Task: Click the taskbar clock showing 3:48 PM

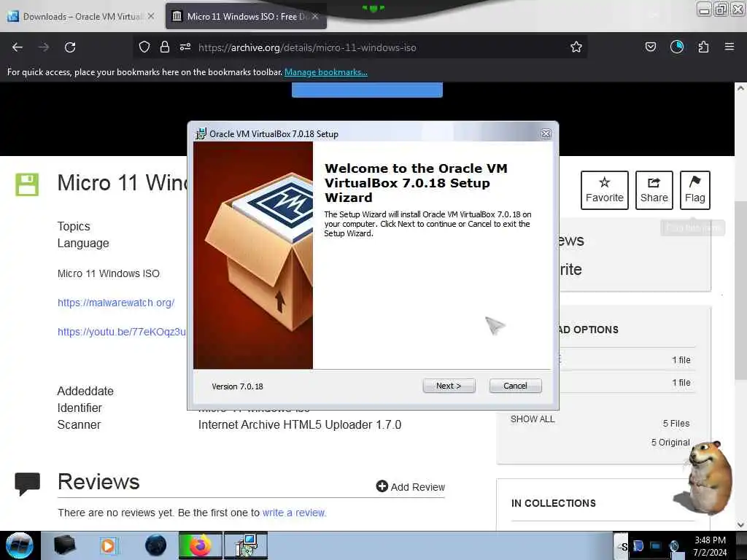Action: (x=710, y=545)
